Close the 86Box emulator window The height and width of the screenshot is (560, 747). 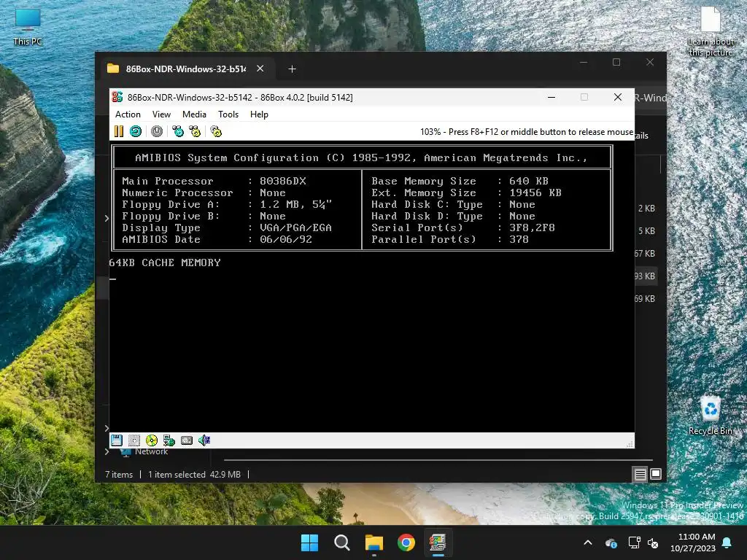coord(618,97)
